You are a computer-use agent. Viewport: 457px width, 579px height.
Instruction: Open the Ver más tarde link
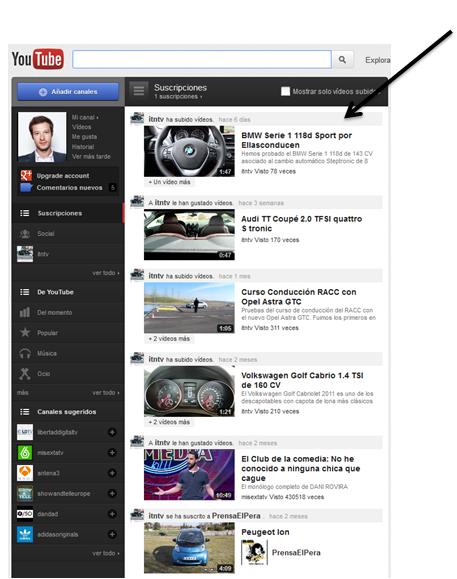(91, 156)
